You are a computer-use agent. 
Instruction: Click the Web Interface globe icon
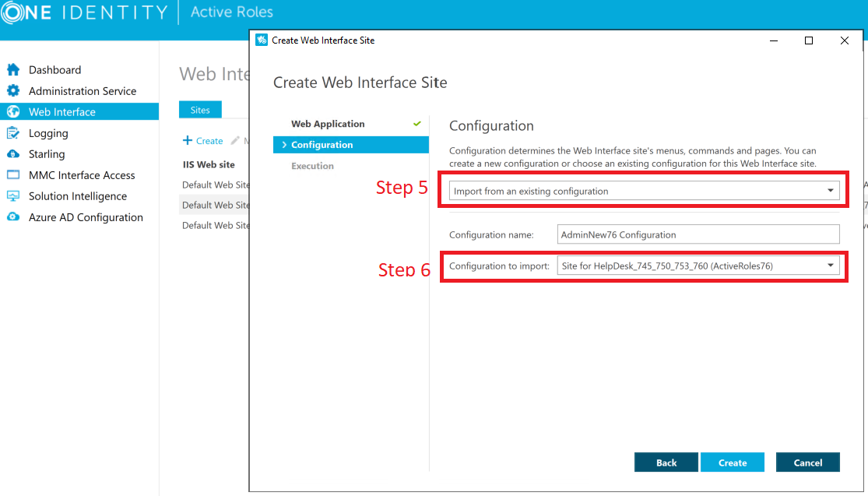pos(13,112)
